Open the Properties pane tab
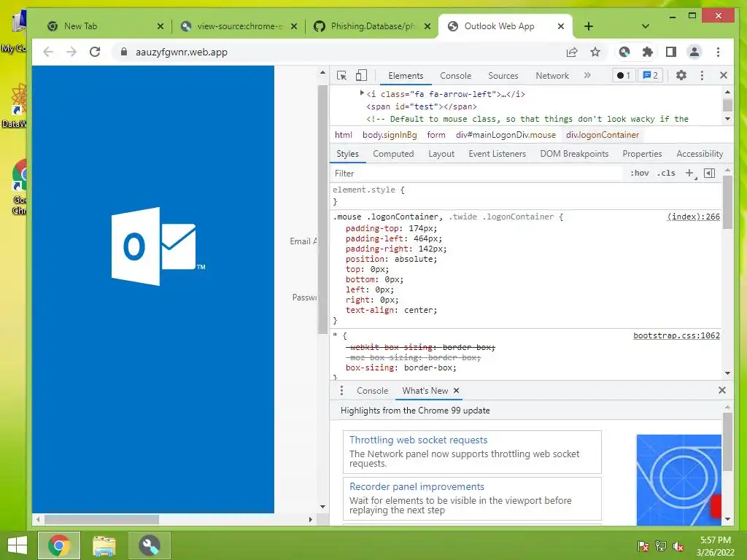The width and height of the screenshot is (747, 560). (642, 154)
